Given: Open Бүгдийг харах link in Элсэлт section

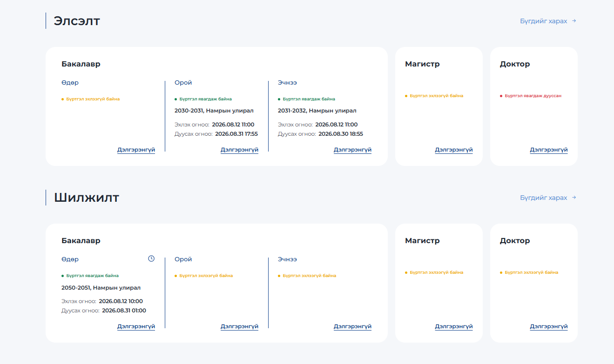Looking at the screenshot, I should 548,21.
